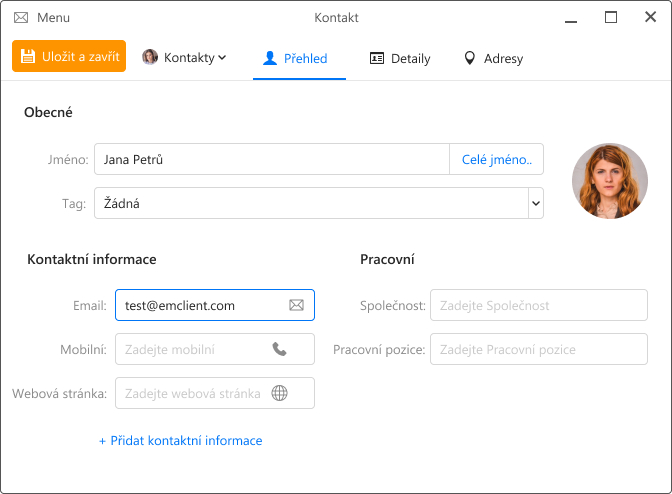Click the Jméno field containing Jana Petrů
The width and height of the screenshot is (672, 494).
(x=272, y=159)
